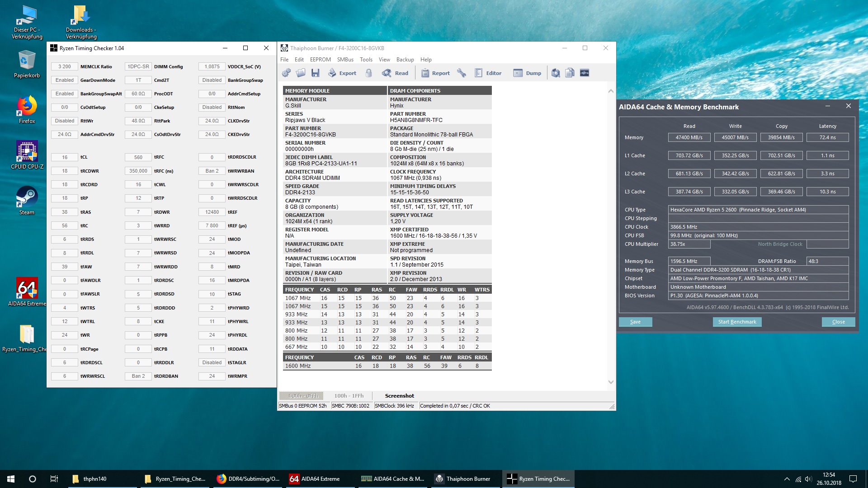Open the EEPROM menu

pos(320,60)
